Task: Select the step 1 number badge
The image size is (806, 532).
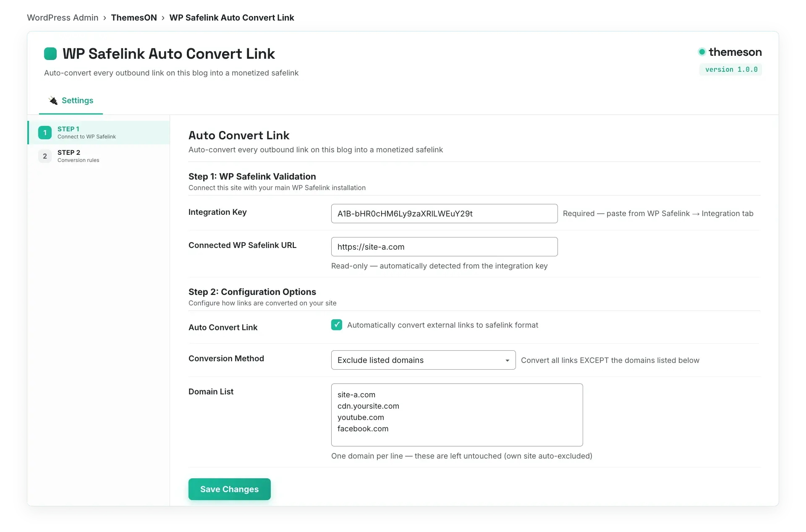Action: pos(45,133)
